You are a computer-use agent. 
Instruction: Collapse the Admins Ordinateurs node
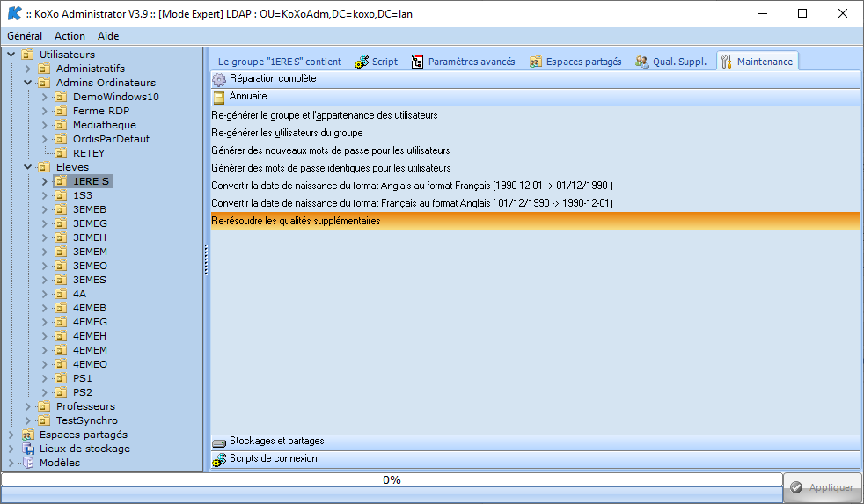pos(28,83)
